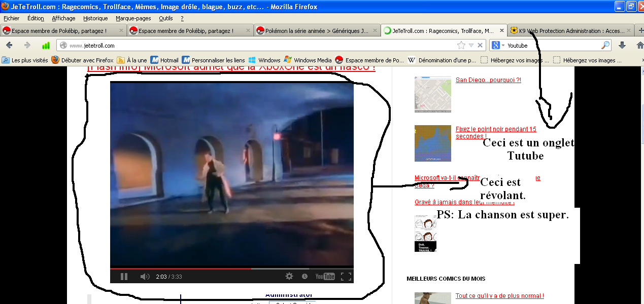Screen dimensions: 644x304
Task: Expand the À la une live bookmark
Action: coord(132,60)
